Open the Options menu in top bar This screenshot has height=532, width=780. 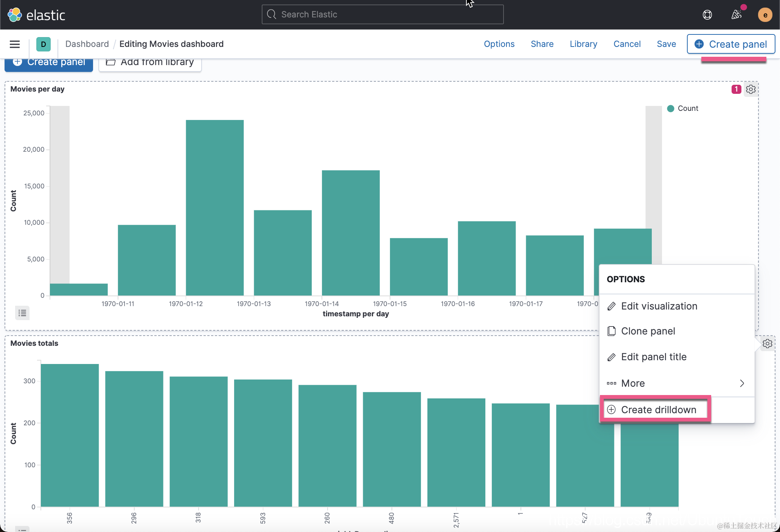pyautogui.click(x=499, y=44)
